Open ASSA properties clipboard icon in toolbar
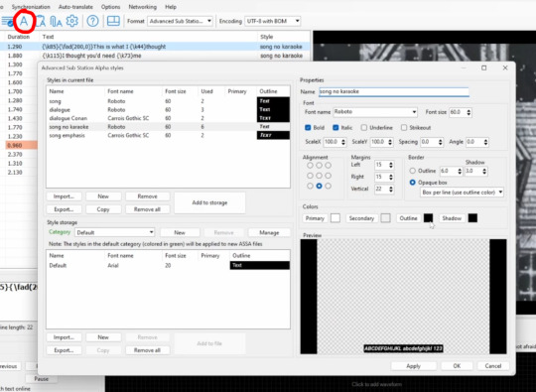 [41, 21]
